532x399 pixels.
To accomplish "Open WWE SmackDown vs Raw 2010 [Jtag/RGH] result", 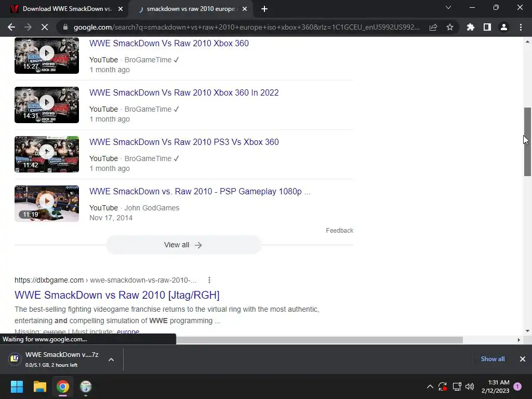I will 117,295.
